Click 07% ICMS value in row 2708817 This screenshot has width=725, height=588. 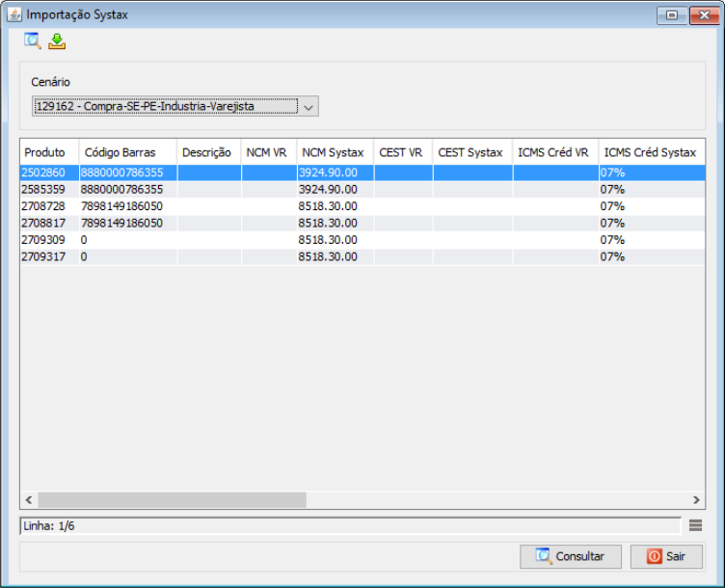point(612,224)
